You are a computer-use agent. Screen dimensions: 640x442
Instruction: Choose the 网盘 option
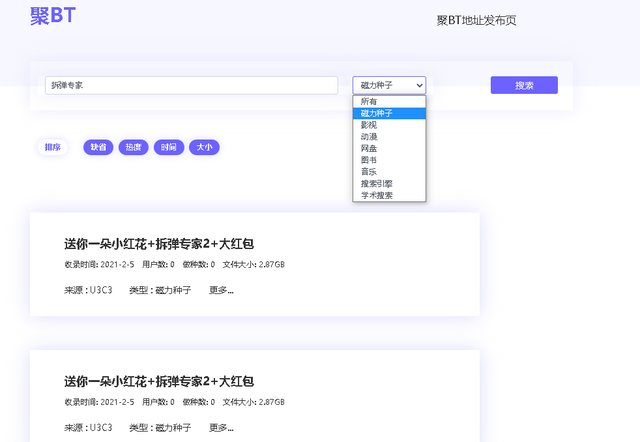(389, 148)
